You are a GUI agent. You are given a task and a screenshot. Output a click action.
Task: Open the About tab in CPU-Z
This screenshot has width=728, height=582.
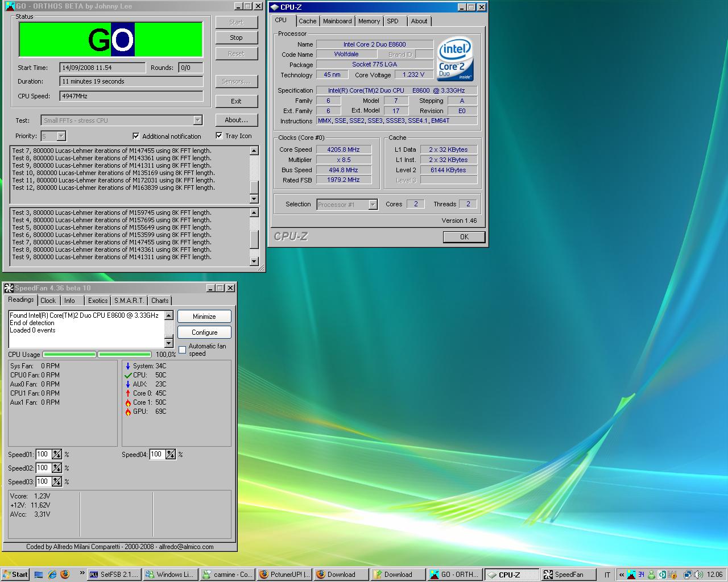[x=419, y=21]
